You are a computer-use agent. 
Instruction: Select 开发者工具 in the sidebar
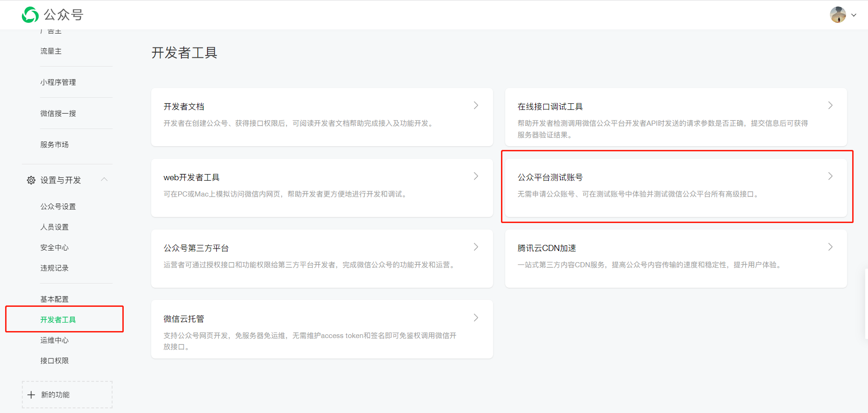coord(58,320)
